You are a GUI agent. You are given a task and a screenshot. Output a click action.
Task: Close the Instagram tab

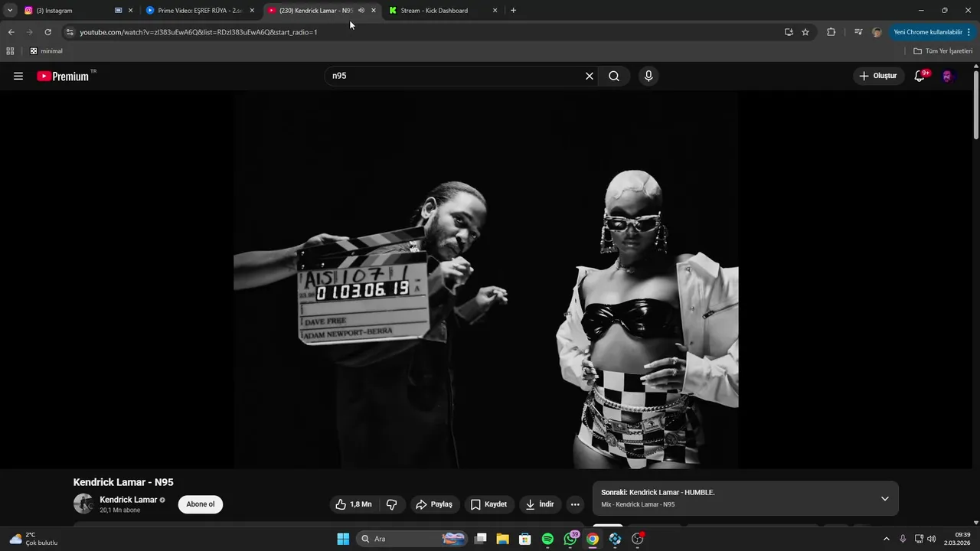[130, 11]
